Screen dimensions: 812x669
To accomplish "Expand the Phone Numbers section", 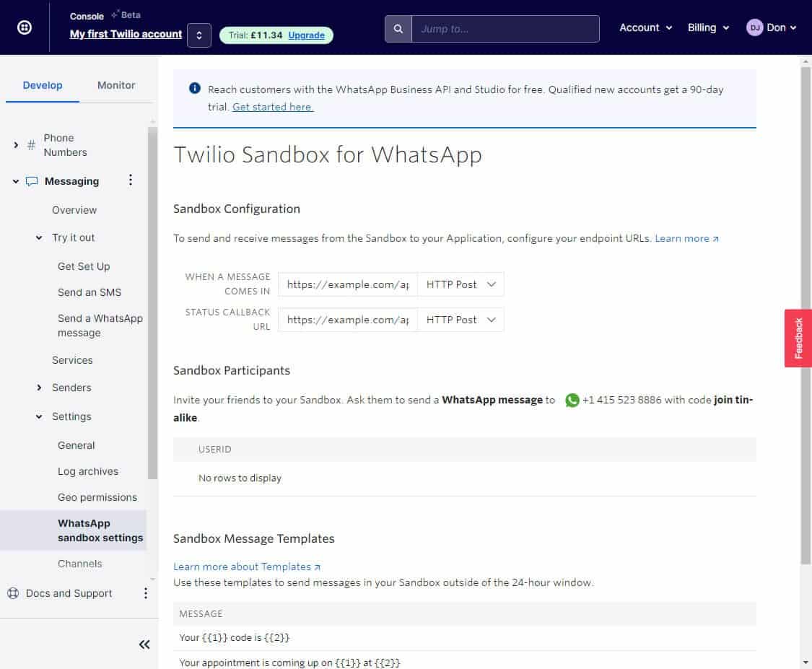I will click(16, 145).
